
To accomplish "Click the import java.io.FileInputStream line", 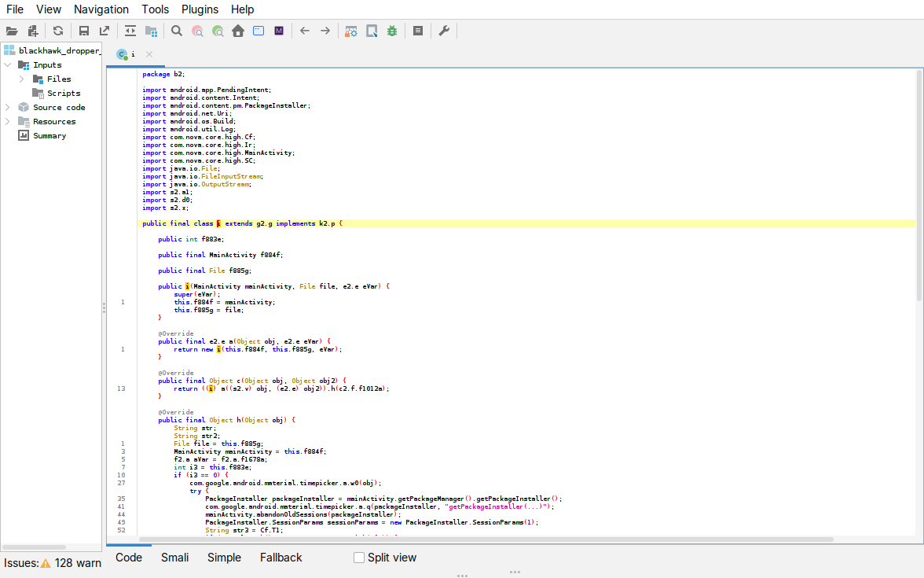I will 202,176.
